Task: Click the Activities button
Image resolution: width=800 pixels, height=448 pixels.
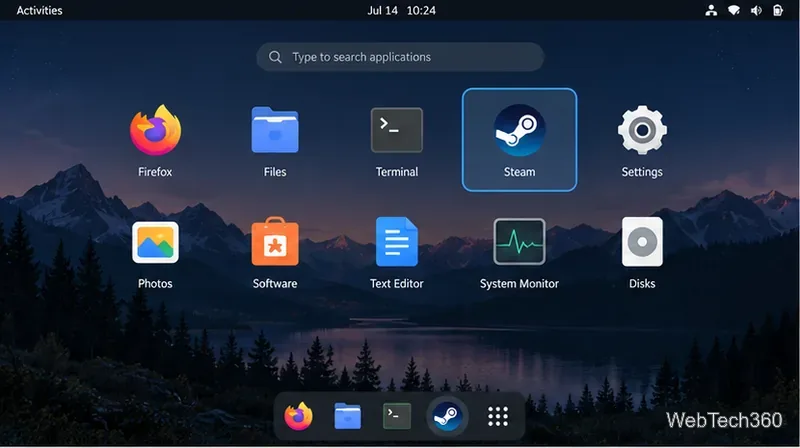Action: pyautogui.click(x=39, y=10)
